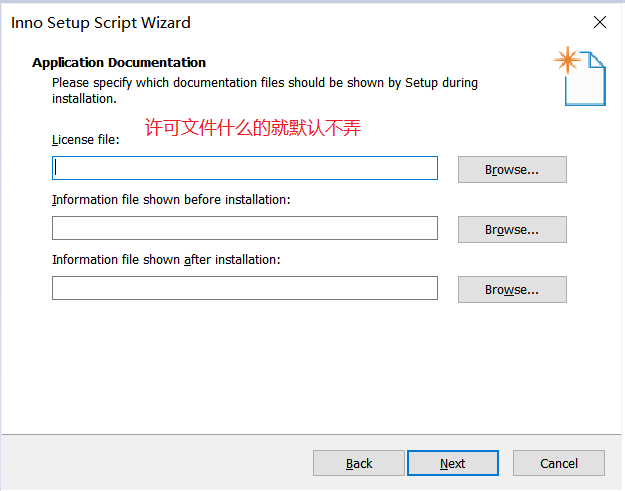625x491 pixels.
Task: Focus the info-after-installation file field
Action: point(245,288)
